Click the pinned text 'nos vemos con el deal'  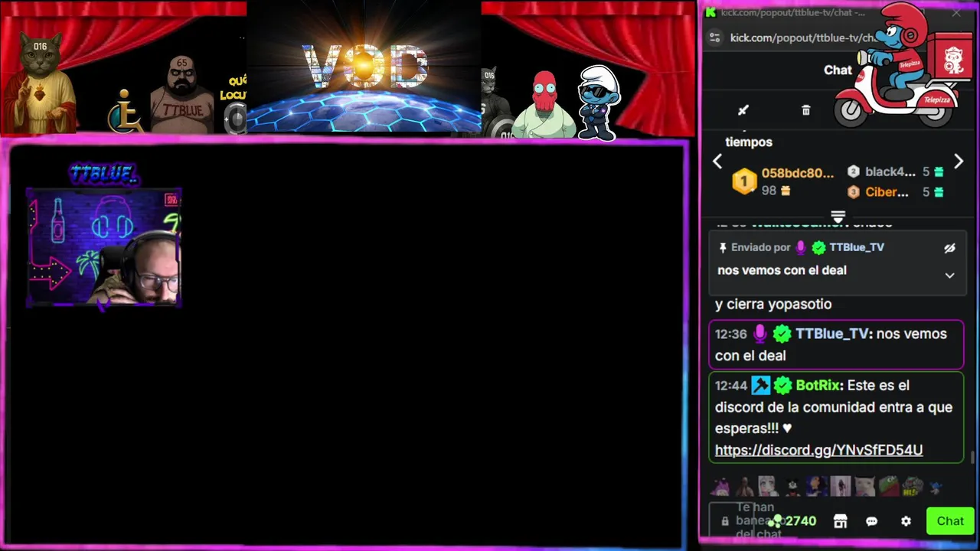pyautogui.click(x=782, y=270)
